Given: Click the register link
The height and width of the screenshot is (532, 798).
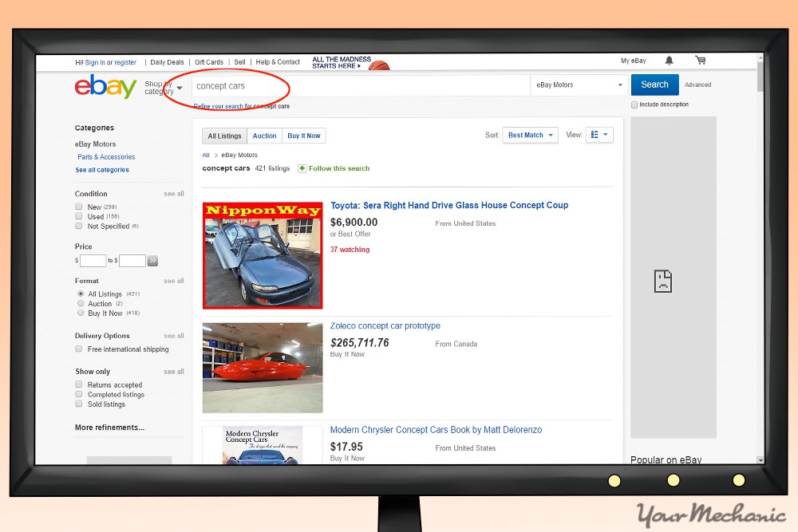Looking at the screenshot, I should pos(125,62).
